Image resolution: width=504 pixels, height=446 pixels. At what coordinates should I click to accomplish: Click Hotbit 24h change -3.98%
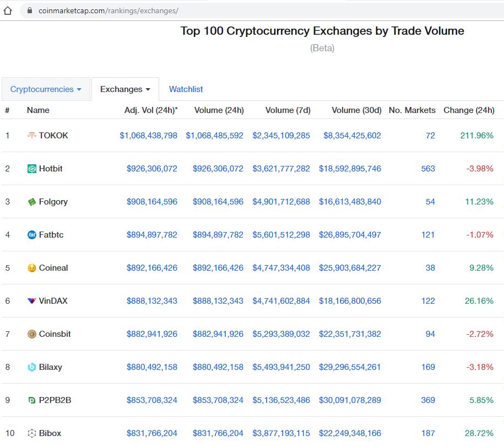[x=480, y=169]
